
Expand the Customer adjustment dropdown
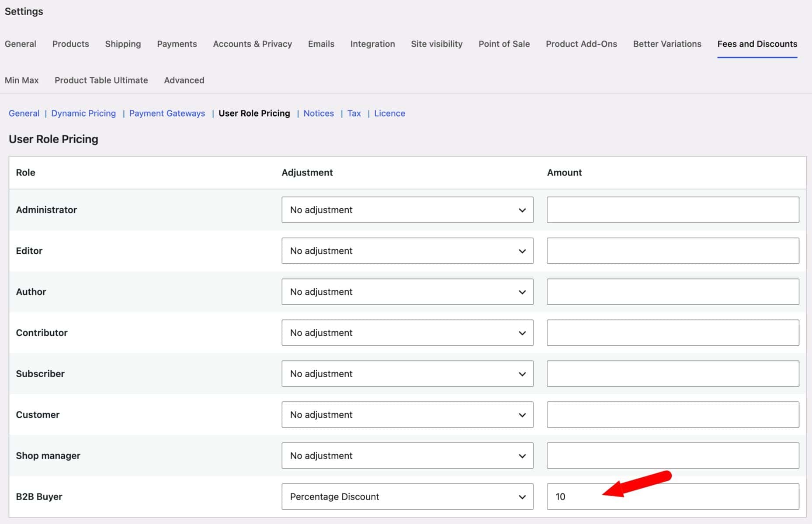pyautogui.click(x=407, y=415)
